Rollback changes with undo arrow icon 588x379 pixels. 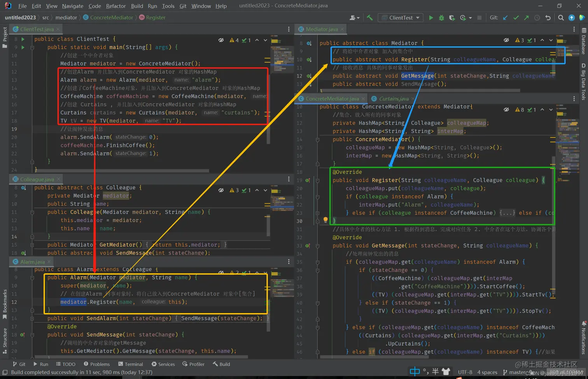[x=548, y=18]
